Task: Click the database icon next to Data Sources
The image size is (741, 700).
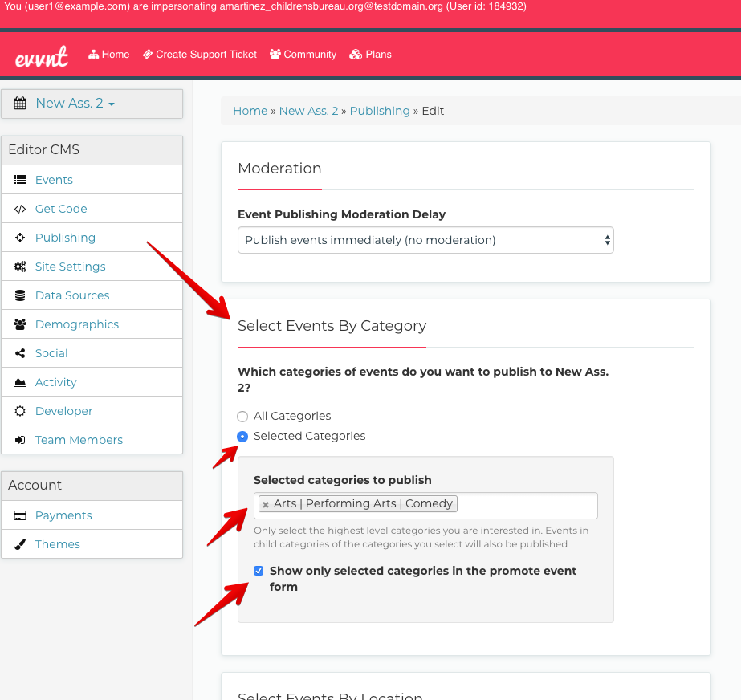Action: point(20,295)
